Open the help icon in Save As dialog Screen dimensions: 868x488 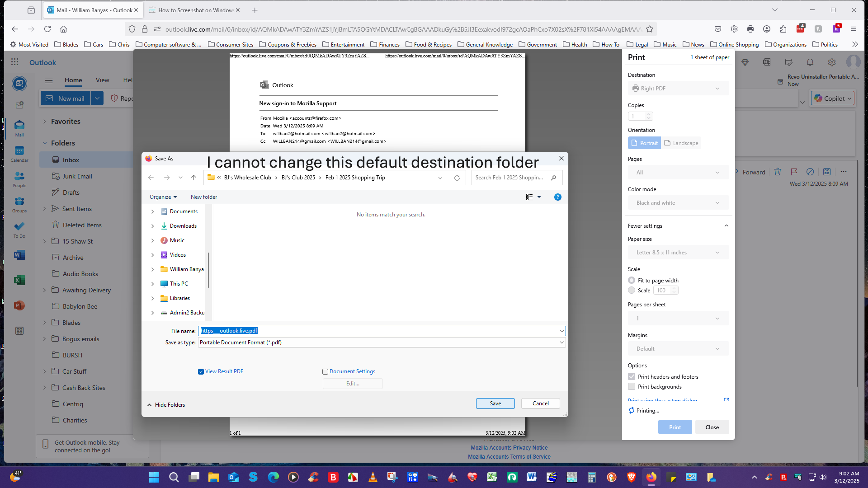[x=558, y=197]
